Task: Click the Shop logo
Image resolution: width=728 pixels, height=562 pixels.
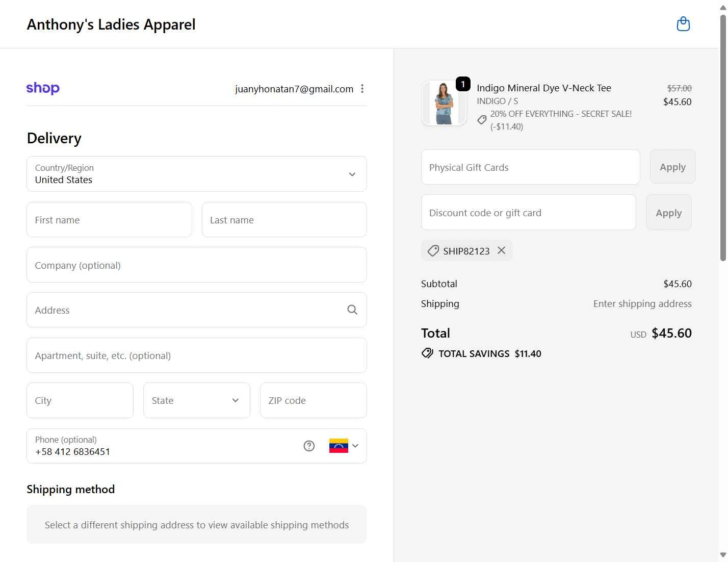Action: pyautogui.click(x=43, y=88)
